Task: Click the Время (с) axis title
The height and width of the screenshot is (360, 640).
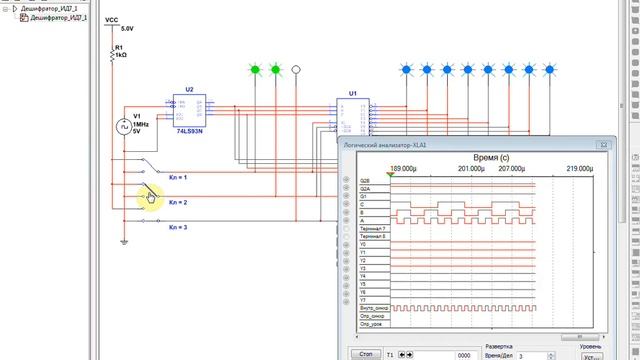Action: pos(491,158)
